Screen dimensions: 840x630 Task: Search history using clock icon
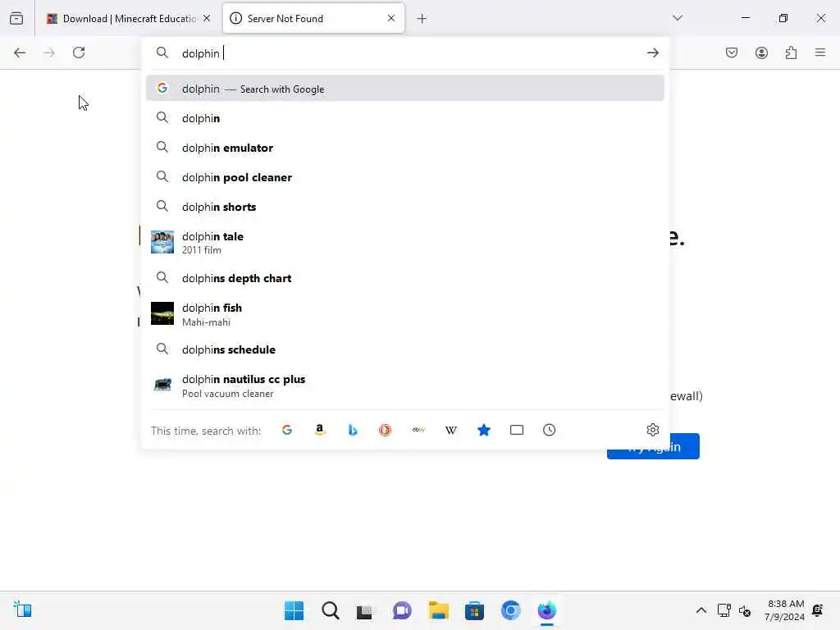pyautogui.click(x=549, y=430)
